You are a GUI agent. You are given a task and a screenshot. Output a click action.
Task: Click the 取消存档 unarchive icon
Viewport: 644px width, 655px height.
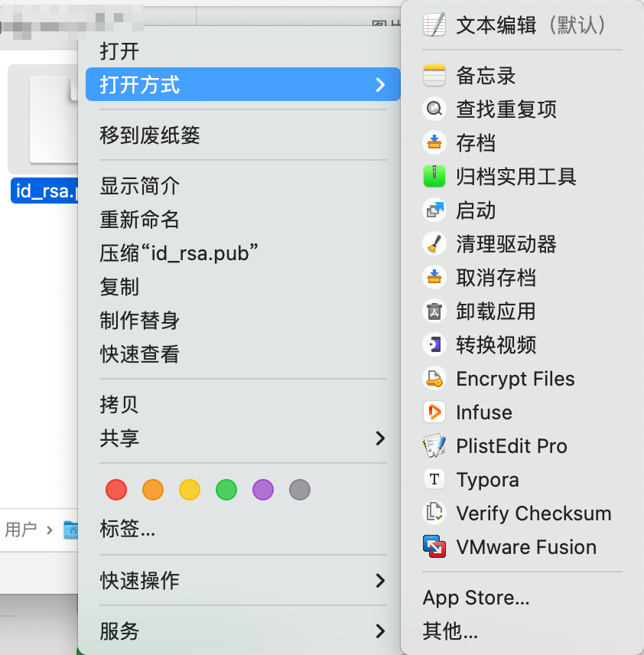point(434,277)
